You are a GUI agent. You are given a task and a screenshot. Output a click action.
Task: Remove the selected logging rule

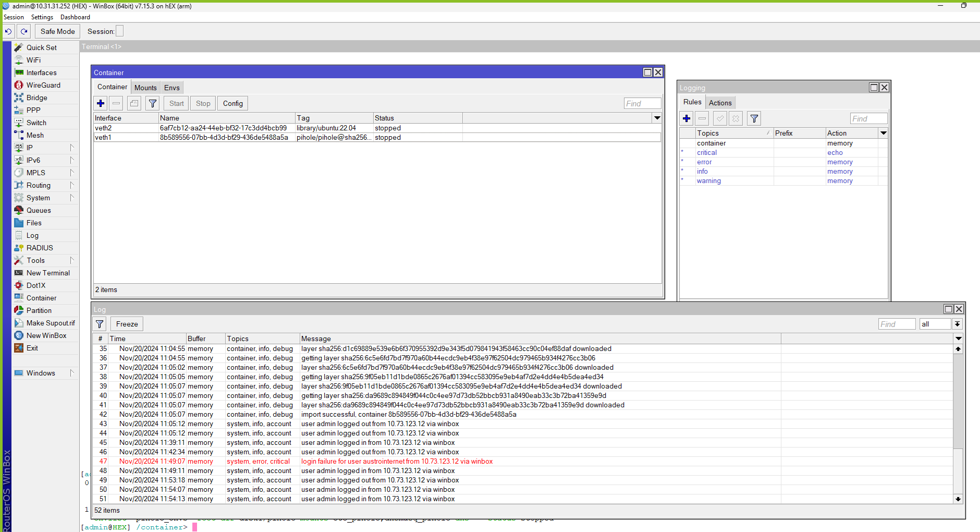702,118
